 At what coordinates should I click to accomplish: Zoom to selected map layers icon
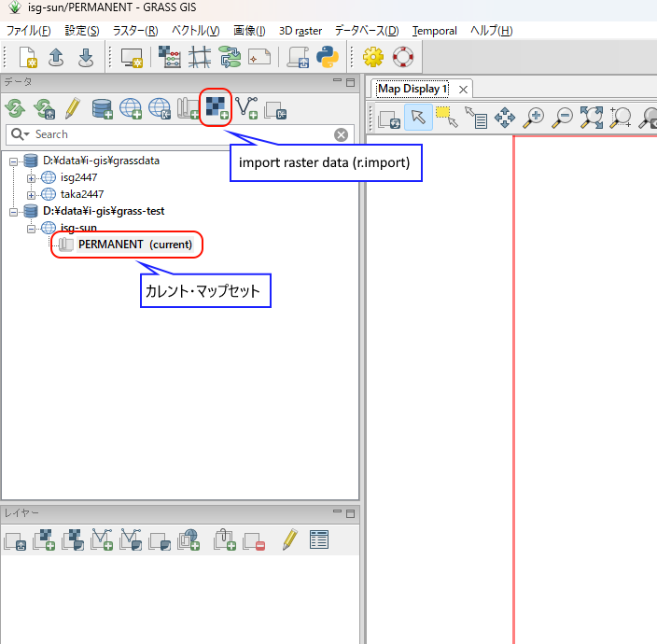[592, 118]
